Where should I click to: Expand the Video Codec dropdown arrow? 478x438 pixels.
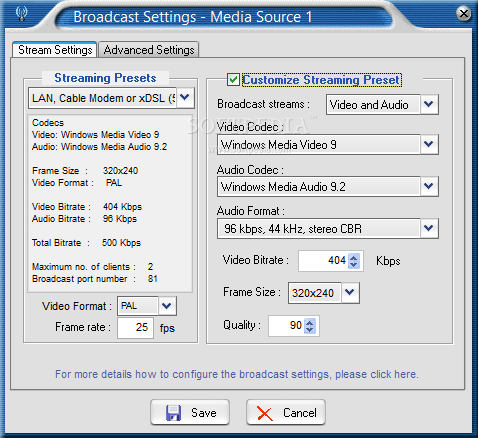[x=429, y=144]
